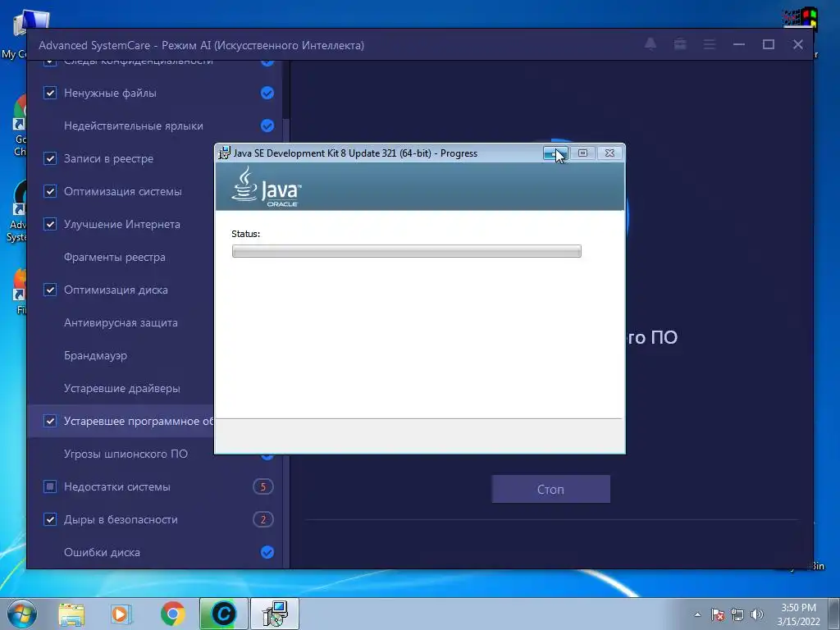Uncheck Оптимизация системы checkbox
Image resolution: width=840 pixels, height=630 pixels.
(50, 191)
